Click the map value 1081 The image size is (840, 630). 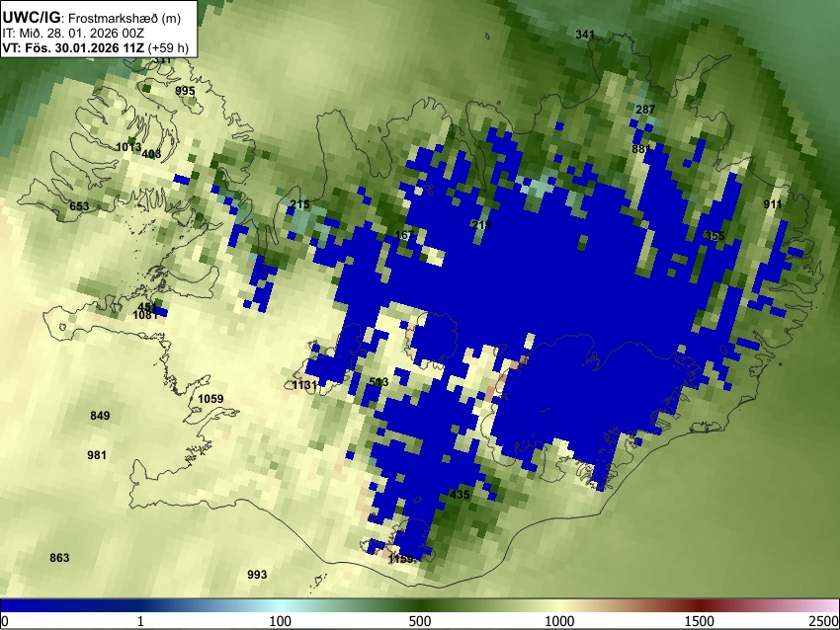145,315
